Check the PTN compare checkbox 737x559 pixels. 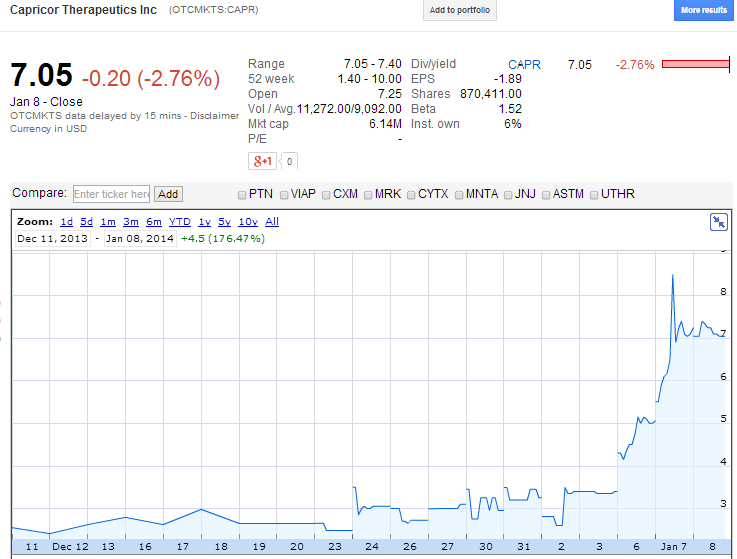242,195
